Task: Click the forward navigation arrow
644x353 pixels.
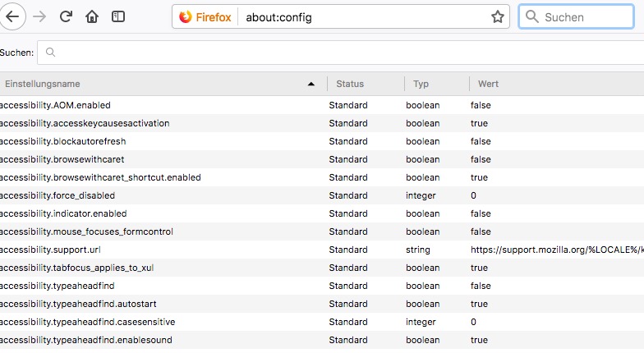Action: click(x=39, y=16)
